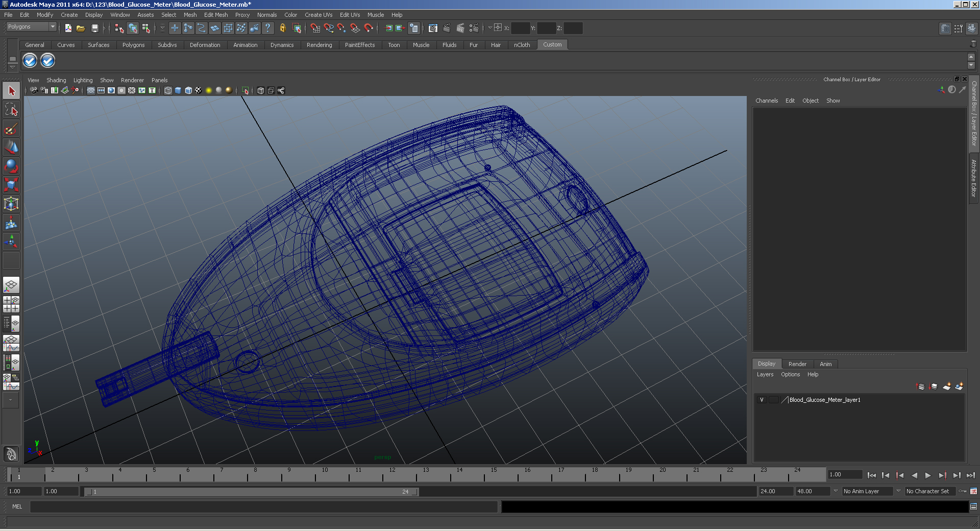The width and height of the screenshot is (980, 531).
Task: Create a new scene
Action: click(x=68, y=28)
